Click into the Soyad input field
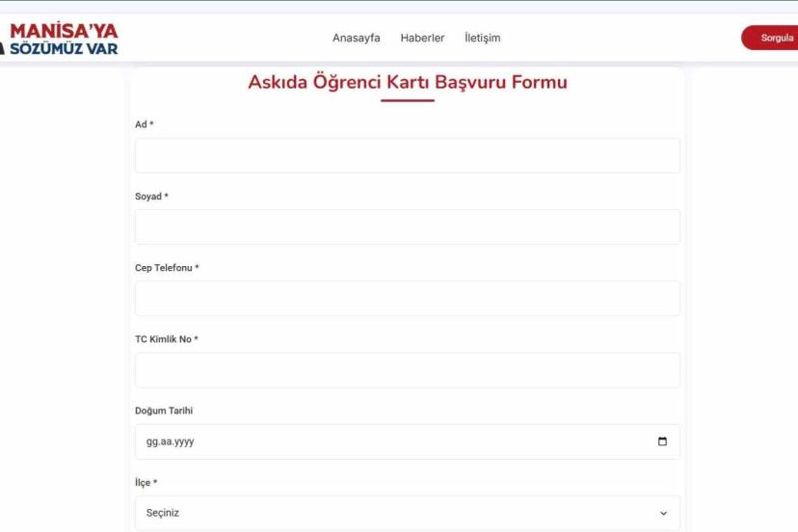 (407, 226)
